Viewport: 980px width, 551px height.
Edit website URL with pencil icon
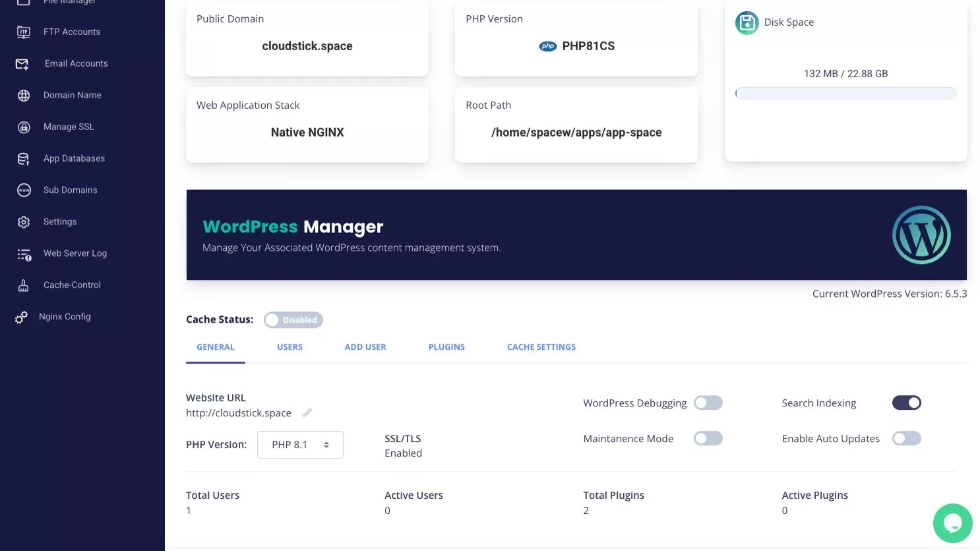307,413
